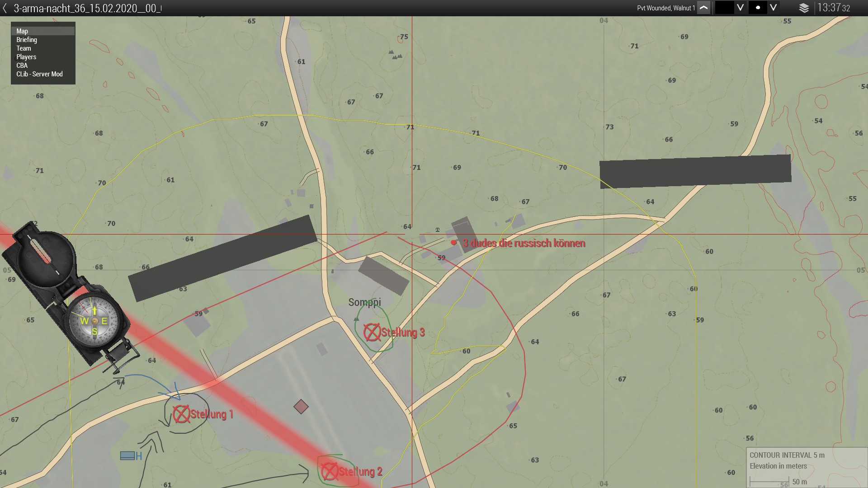Image resolution: width=868 pixels, height=488 pixels.
Task: Click the Somppi town label
Action: 364,302
